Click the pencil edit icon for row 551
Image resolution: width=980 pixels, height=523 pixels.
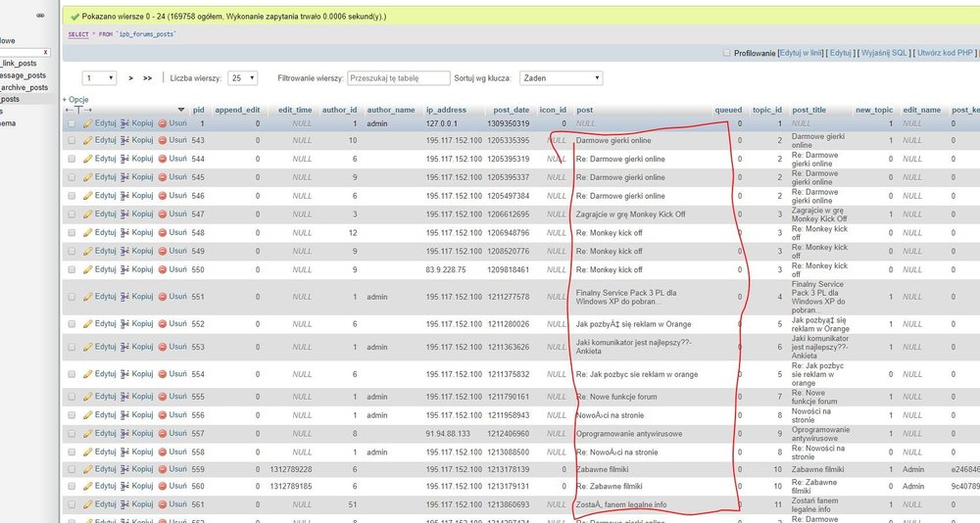88,296
